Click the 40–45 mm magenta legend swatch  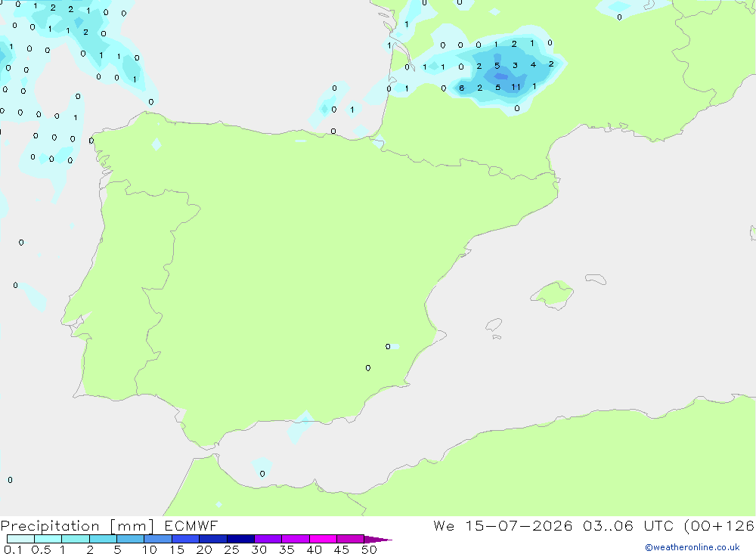point(323,539)
